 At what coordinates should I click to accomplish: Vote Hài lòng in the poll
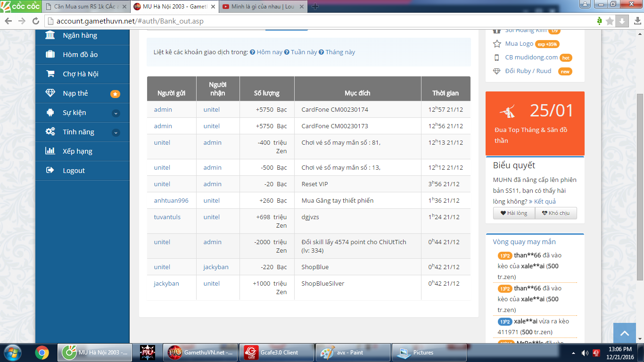point(514,213)
